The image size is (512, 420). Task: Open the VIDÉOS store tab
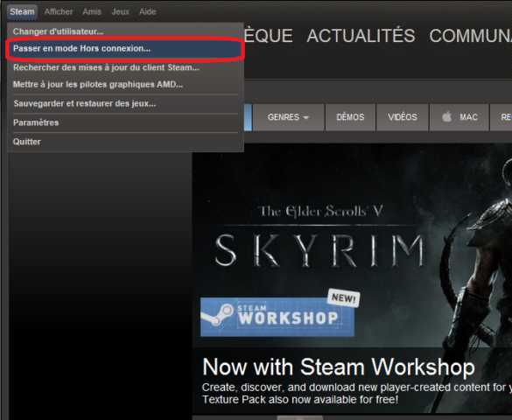(403, 117)
